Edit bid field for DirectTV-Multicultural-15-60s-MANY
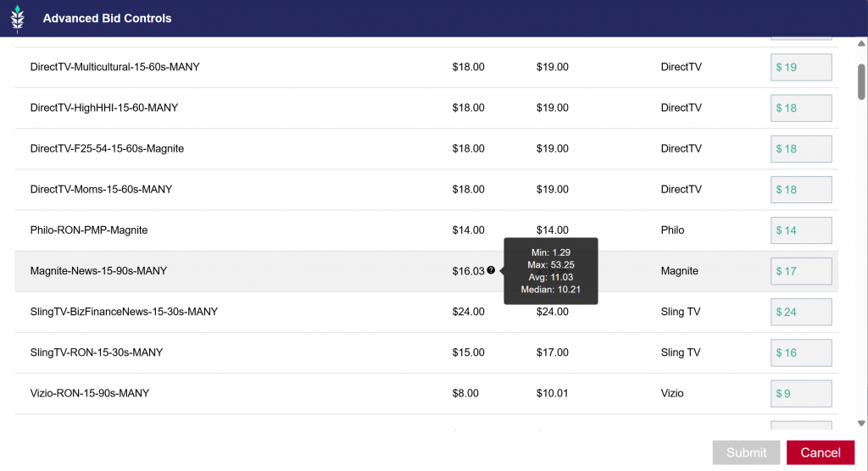868x471 pixels. click(x=801, y=67)
